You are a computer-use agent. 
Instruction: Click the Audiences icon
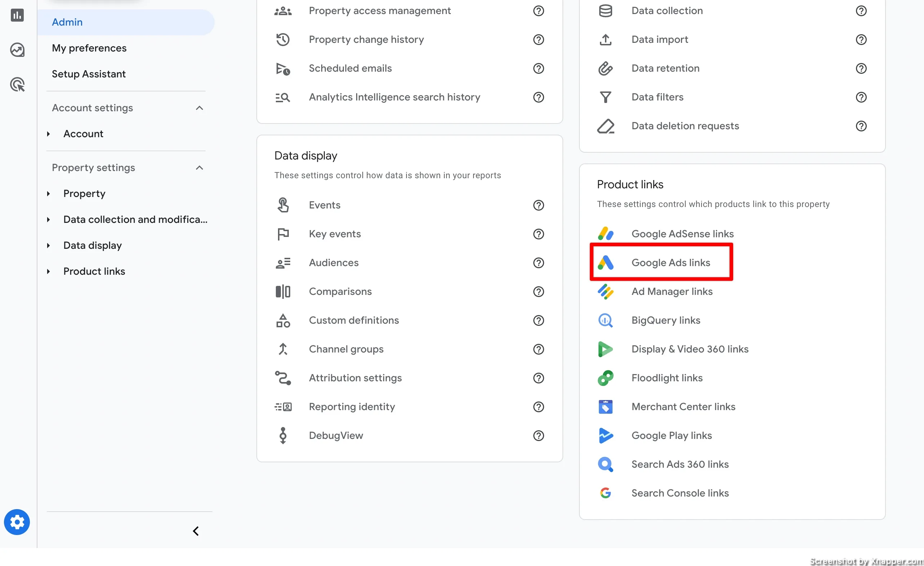coord(283,263)
